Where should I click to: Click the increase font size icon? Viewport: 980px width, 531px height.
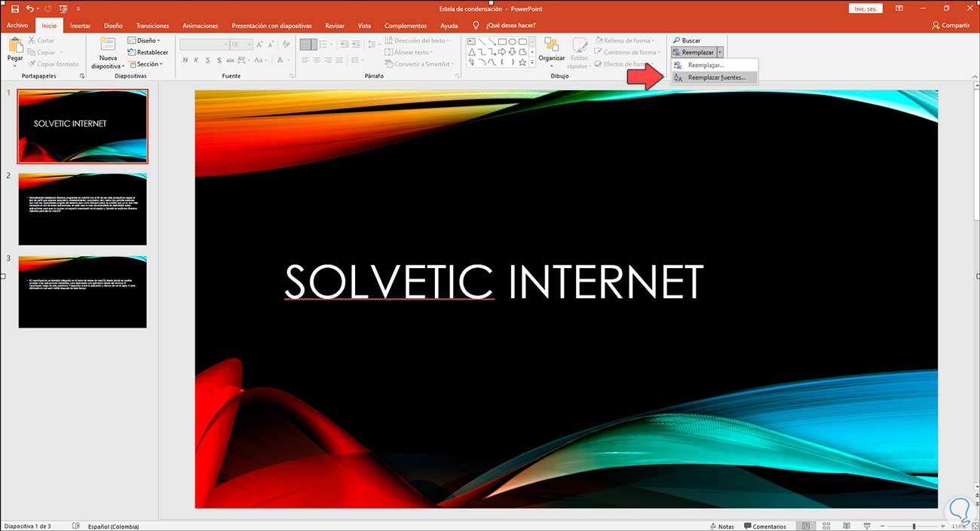click(x=259, y=44)
